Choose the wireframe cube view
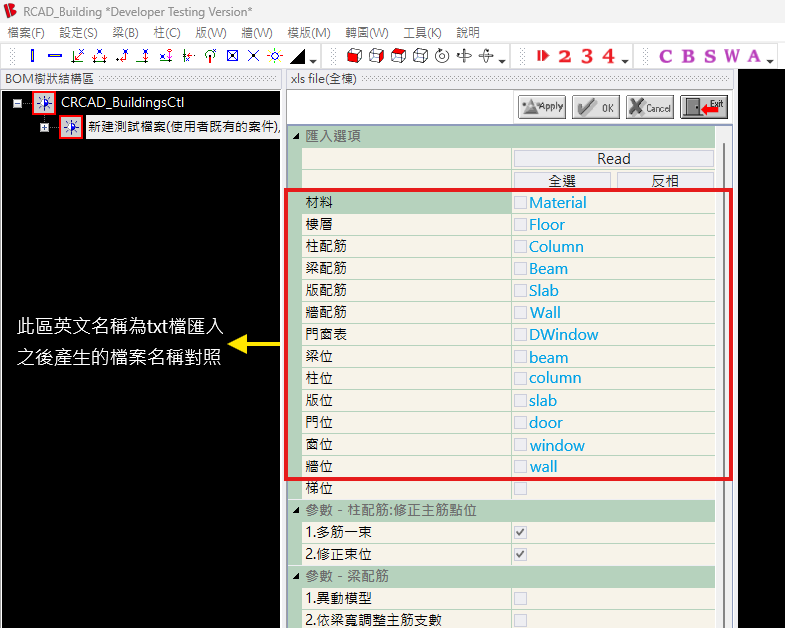 (421, 56)
